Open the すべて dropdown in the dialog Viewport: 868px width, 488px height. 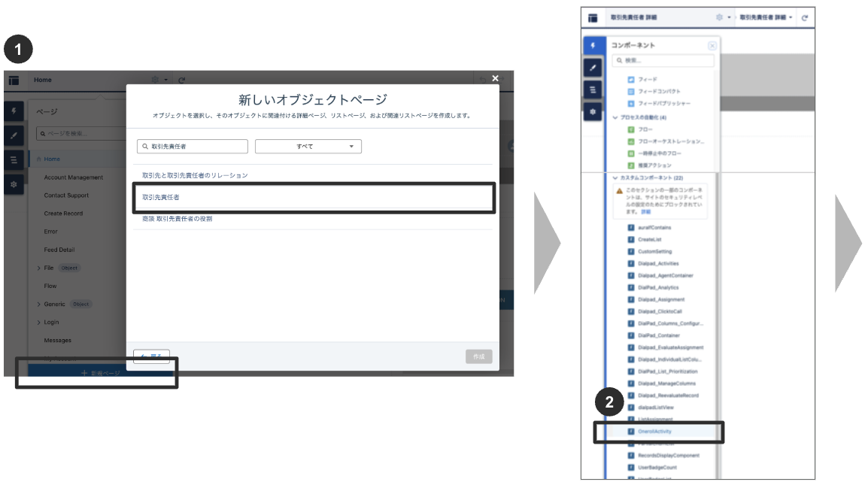(308, 145)
